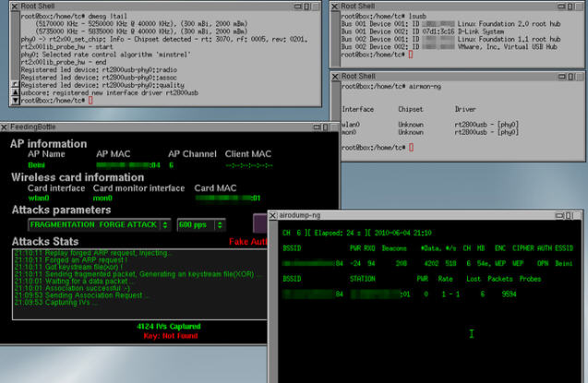The image size is (588, 383).
Task: Click '4124 IVs Captured' status text
Action: pos(169,327)
